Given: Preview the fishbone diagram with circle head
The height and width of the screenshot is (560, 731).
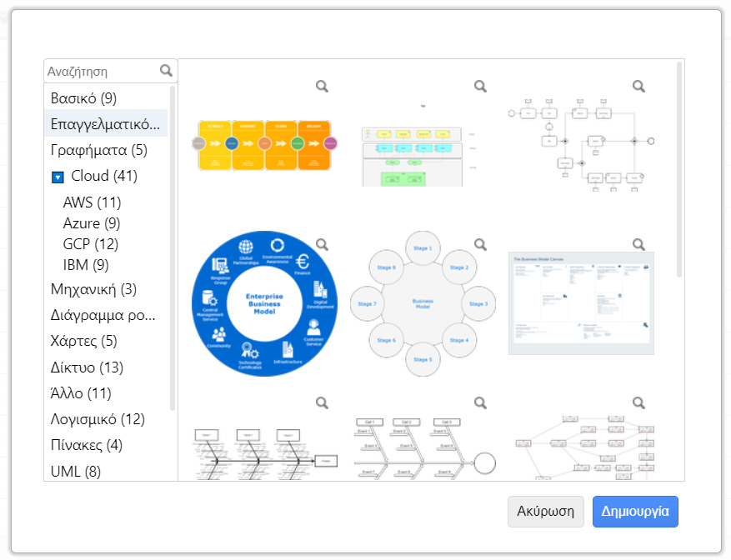Looking at the screenshot, I should [480, 402].
